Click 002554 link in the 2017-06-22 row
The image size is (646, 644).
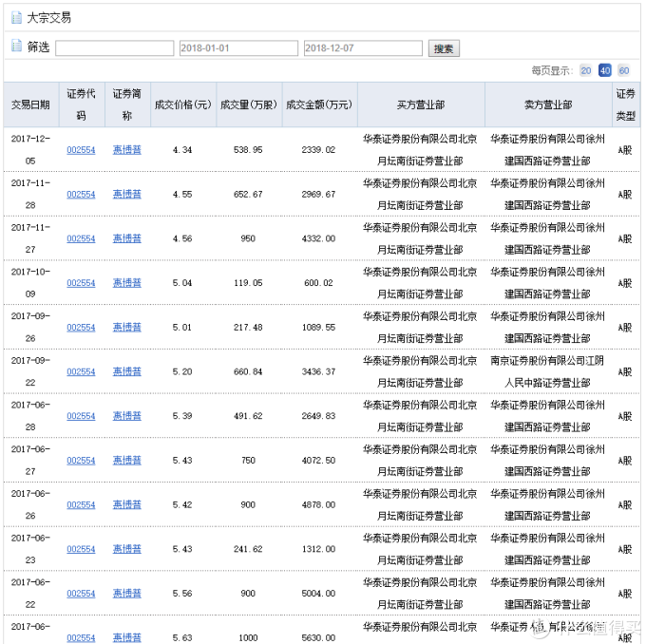pyautogui.click(x=81, y=594)
